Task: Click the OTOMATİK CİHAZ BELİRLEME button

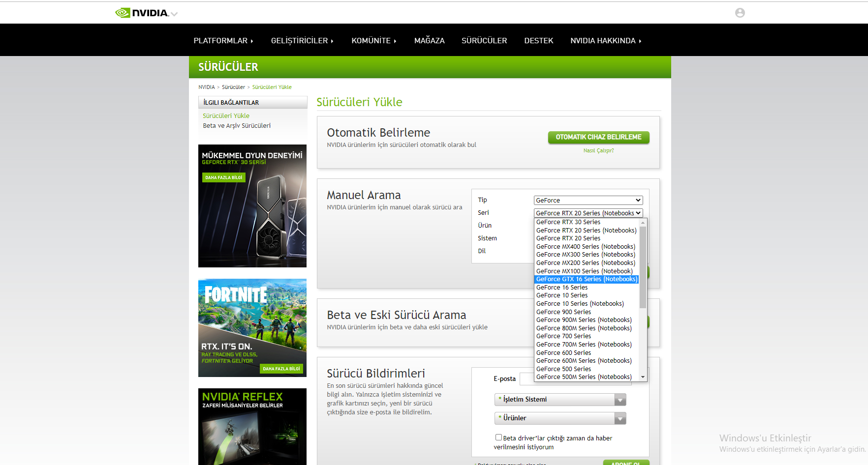Action: click(x=599, y=137)
